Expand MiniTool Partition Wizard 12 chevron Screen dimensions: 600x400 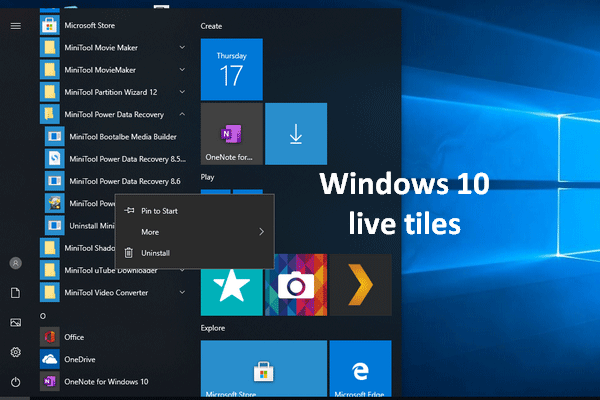(182, 92)
